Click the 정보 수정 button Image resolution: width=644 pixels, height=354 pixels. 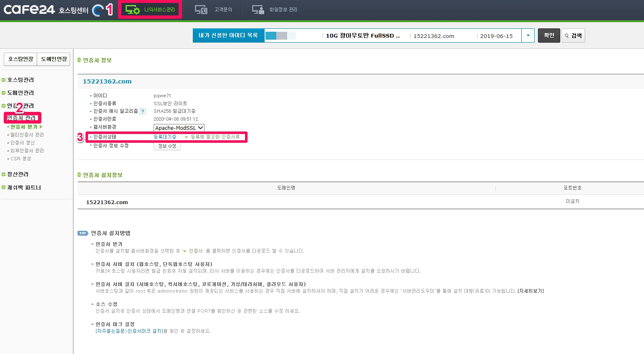[167, 146]
